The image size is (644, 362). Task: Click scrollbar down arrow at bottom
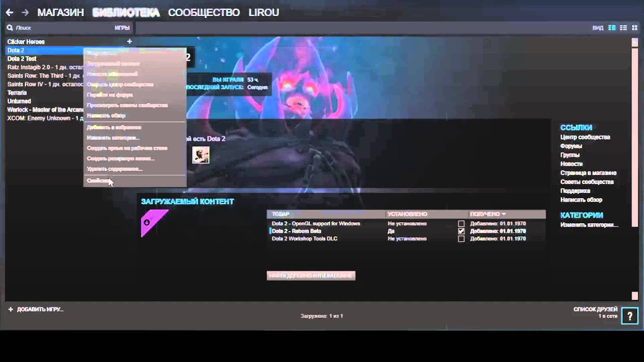(x=635, y=296)
